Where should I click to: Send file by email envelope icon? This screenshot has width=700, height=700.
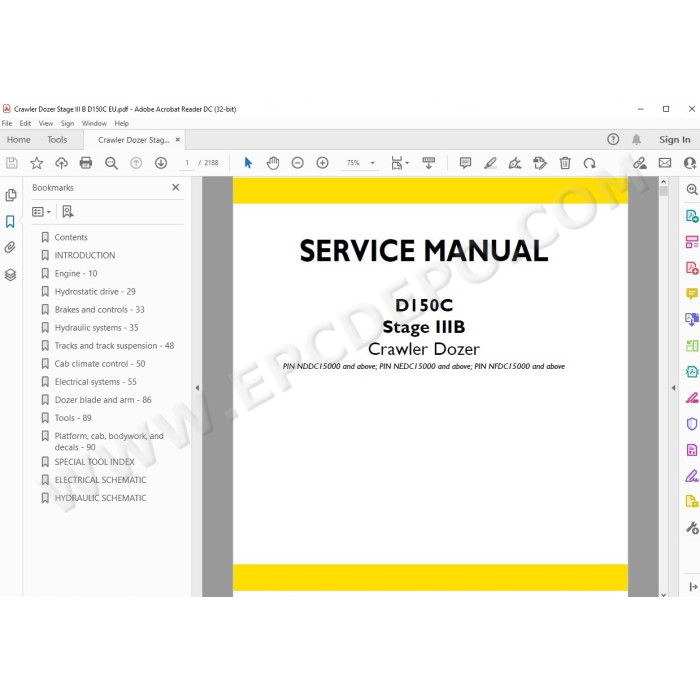pos(665,163)
